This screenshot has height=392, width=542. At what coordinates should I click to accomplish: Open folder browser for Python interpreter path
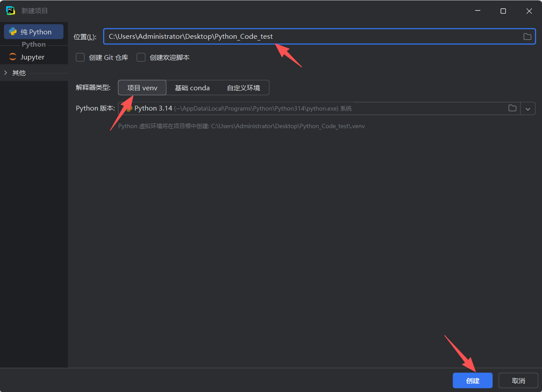click(512, 108)
